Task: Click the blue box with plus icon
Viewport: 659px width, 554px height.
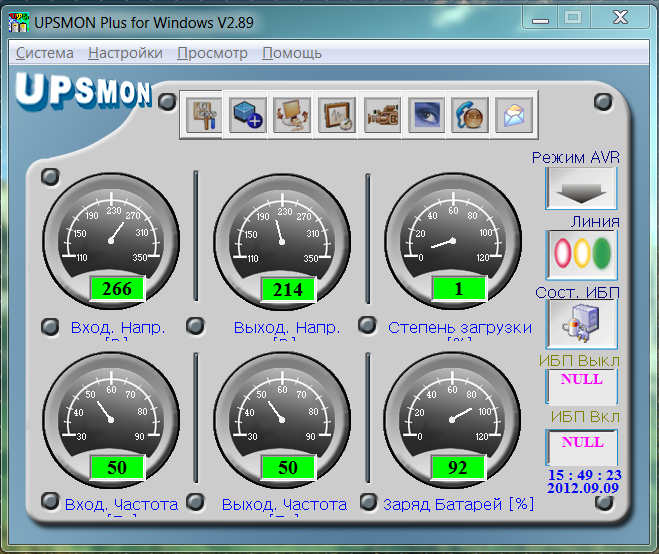Action: [248, 115]
